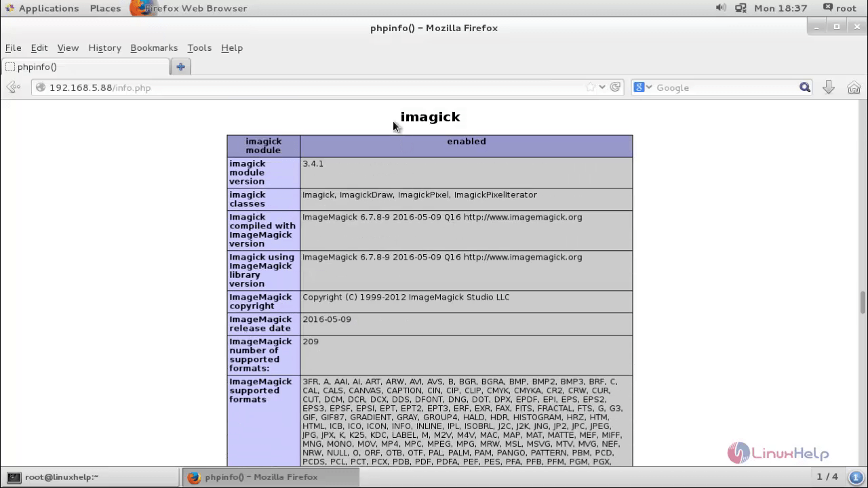Open the clock showing Mon 18:37
Viewport: 868px width, 488px height.
[781, 8]
